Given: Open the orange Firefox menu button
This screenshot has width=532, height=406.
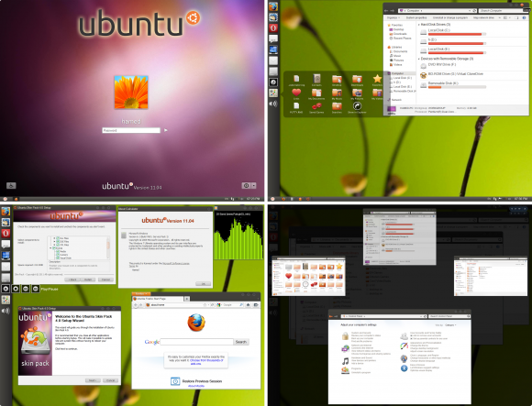Looking at the screenshot, I should (141, 293).
